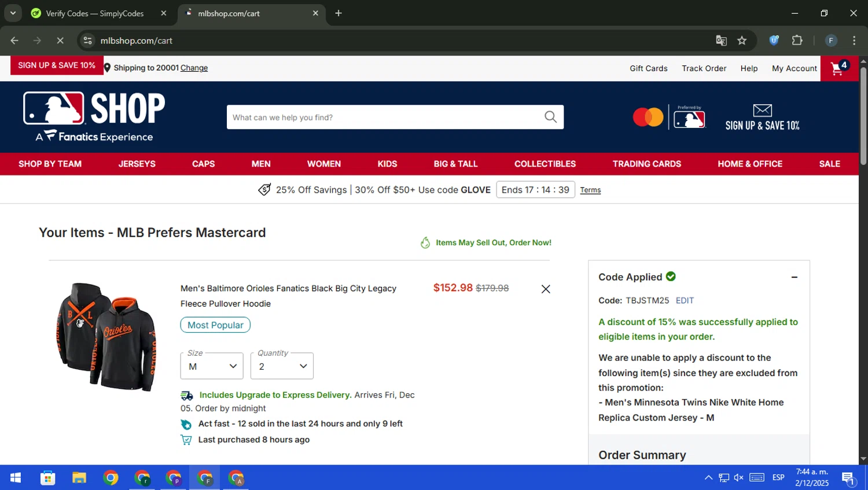
Task: Open the Kids menu
Action: (x=387, y=164)
